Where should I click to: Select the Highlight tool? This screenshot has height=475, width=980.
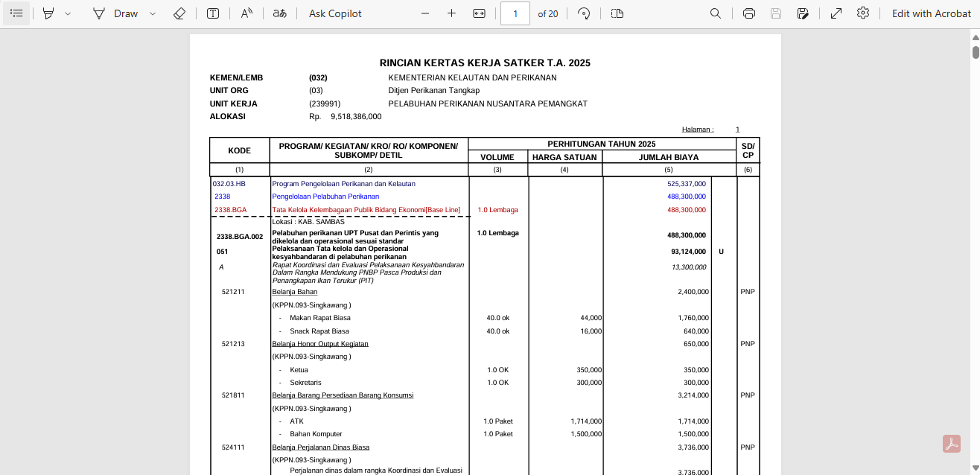coord(48,13)
